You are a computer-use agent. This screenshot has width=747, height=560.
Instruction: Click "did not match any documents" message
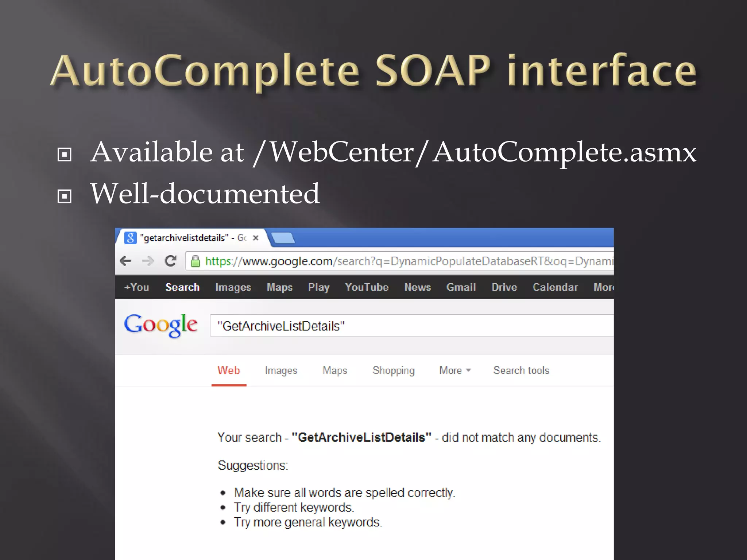(521, 437)
